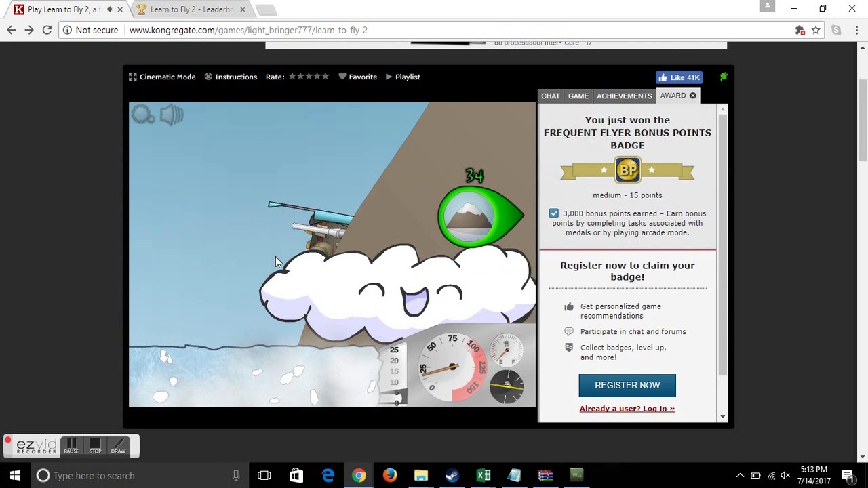The height and width of the screenshot is (488, 868).
Task: Click the taskbar search box
Action: pos(140,475)
